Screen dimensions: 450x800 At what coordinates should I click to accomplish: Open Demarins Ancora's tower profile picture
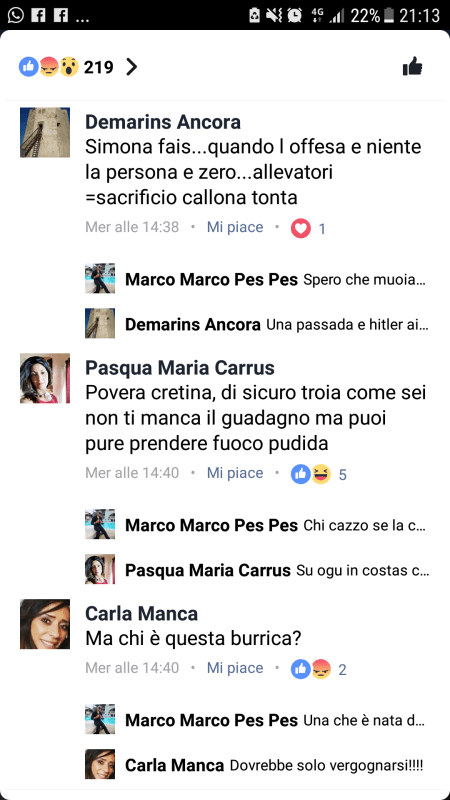[x=45, y=132]
